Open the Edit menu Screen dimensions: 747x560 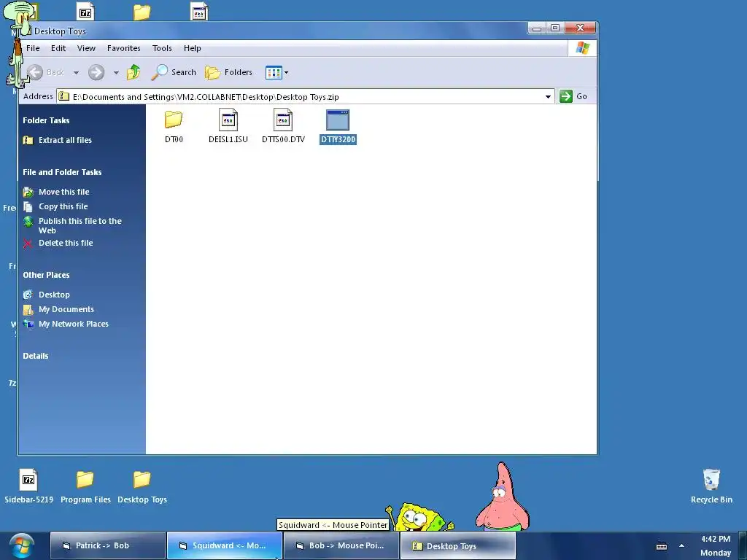pos(58,48)
